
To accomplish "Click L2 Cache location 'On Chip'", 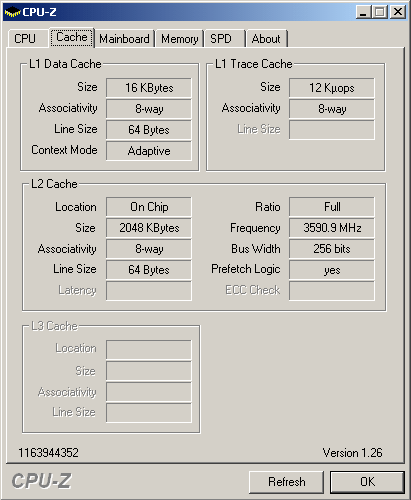I will [149, 207].
